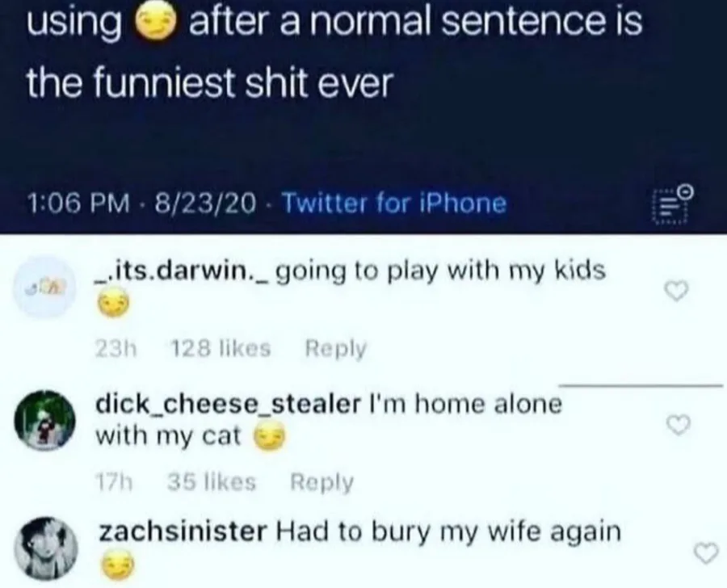Tap smirk emoji after with my cat
The image size is (727, 588).
(x=268, y=439)
